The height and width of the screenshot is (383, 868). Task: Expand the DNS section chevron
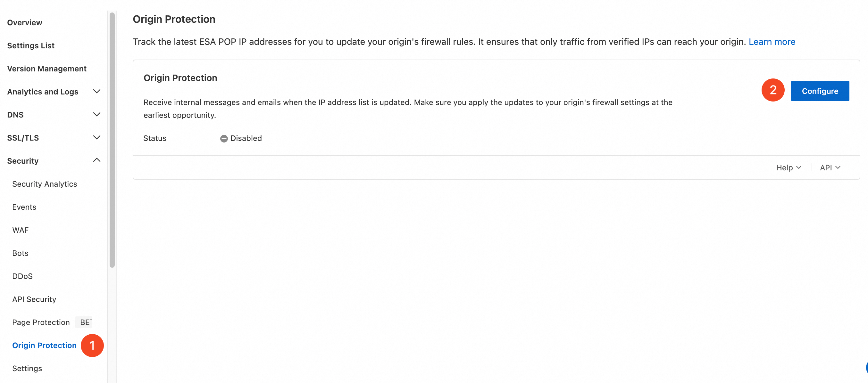click(97, 114)
